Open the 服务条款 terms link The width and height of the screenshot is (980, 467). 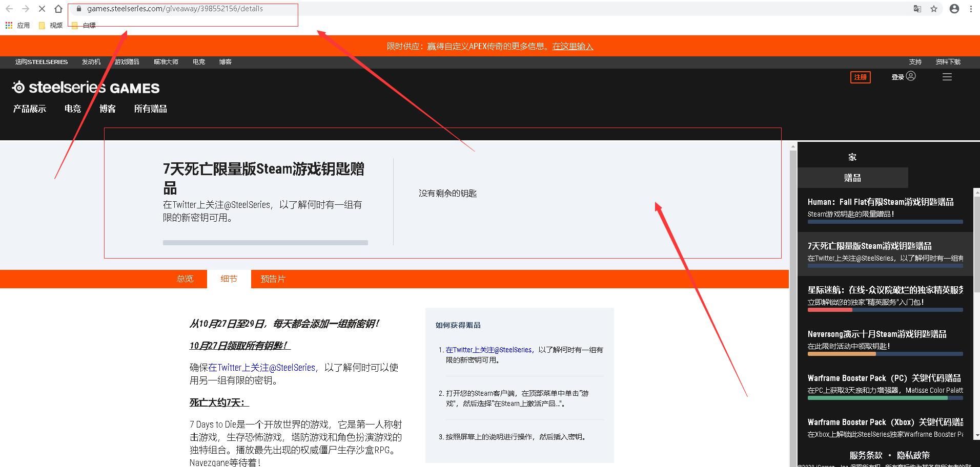click(866, 455)
